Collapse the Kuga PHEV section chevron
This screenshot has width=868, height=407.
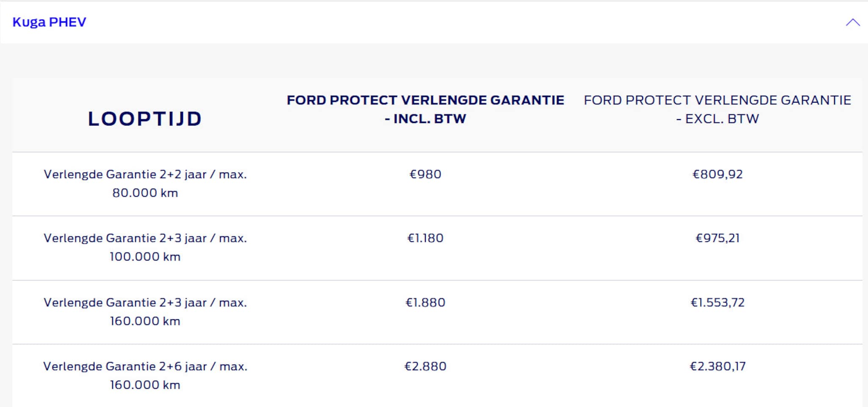[852, 22]
